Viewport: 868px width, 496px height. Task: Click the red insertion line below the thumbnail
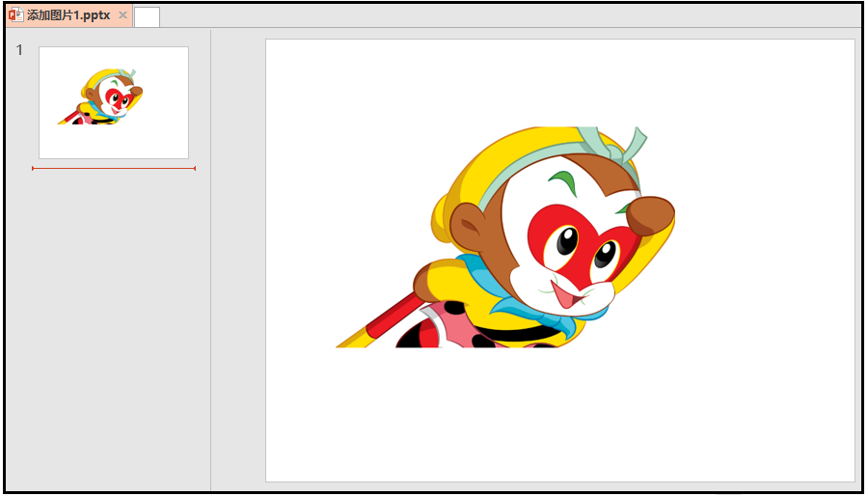(114, 168)
